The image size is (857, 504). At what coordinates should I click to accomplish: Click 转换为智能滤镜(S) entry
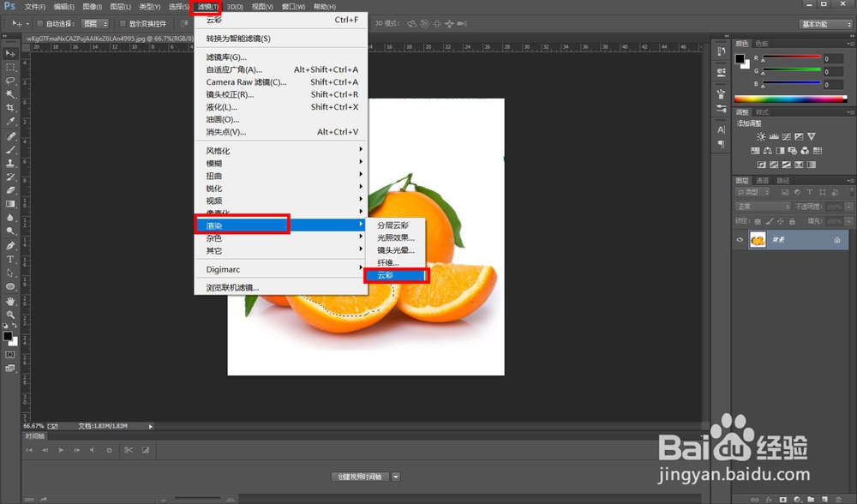click(x=281, y=39)
